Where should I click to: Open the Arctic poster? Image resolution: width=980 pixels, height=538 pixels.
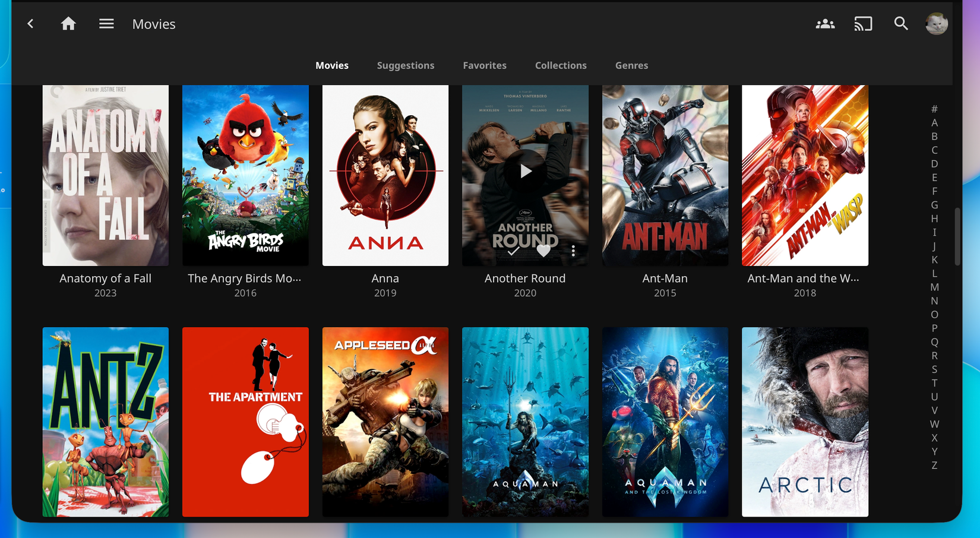coord(805,422)
